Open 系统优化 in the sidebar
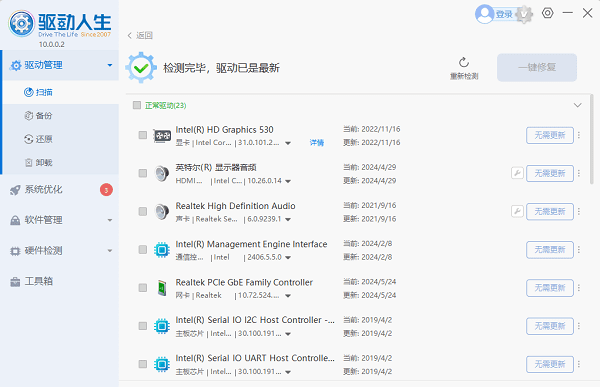This screenshot has height=387, width=600. click(59, 190)
